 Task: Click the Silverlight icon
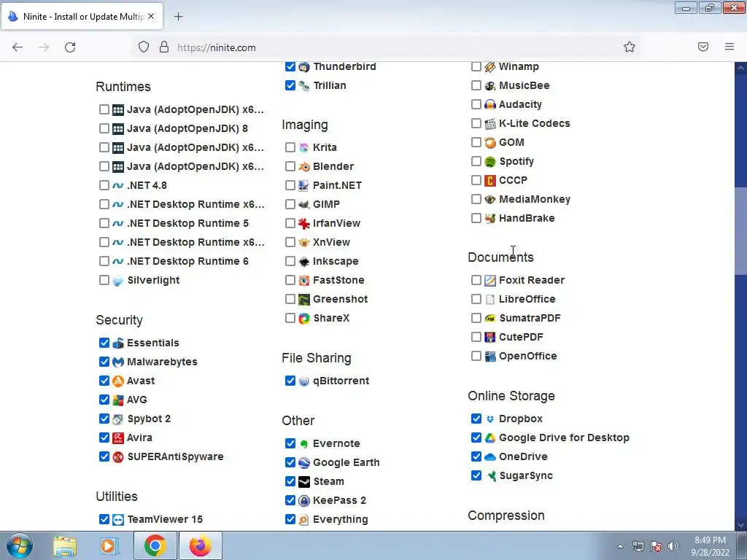(x=118, y=281)
